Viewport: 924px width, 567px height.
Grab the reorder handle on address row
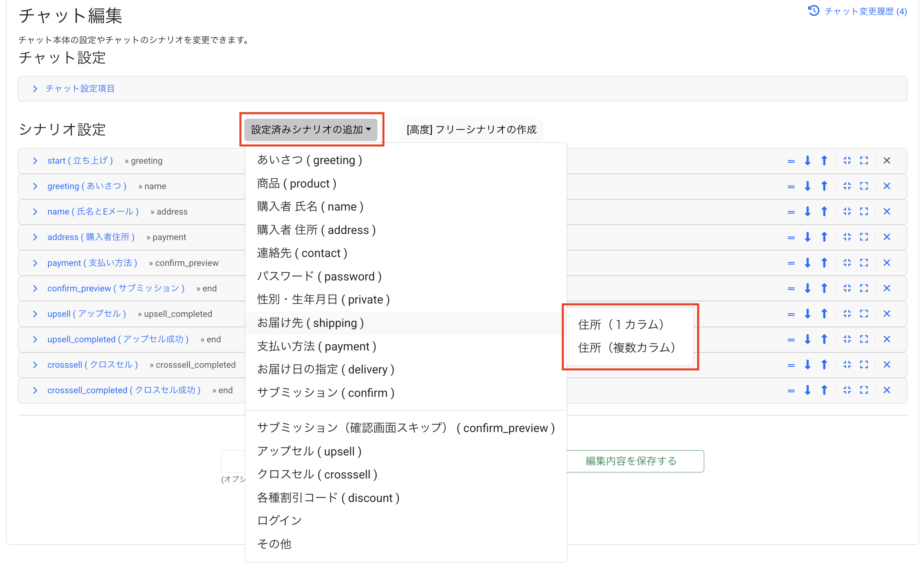pos(791,237)
